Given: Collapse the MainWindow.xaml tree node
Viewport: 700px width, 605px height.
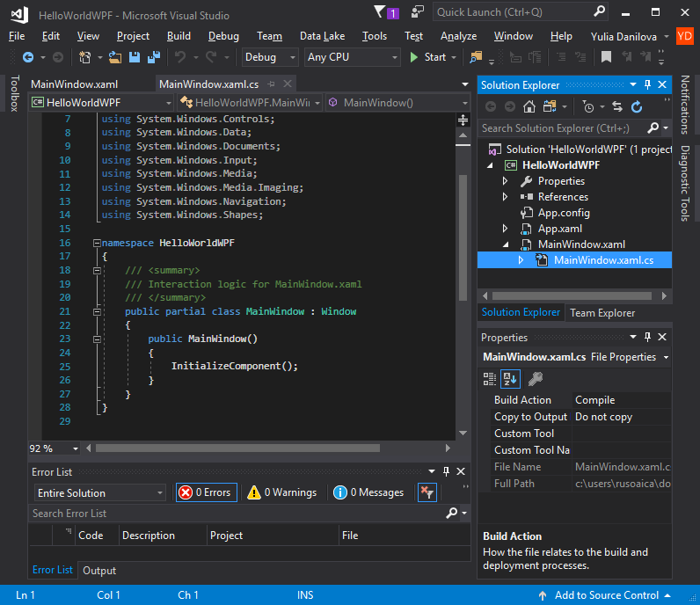Looking at the screenshot, I should point(506,244).
